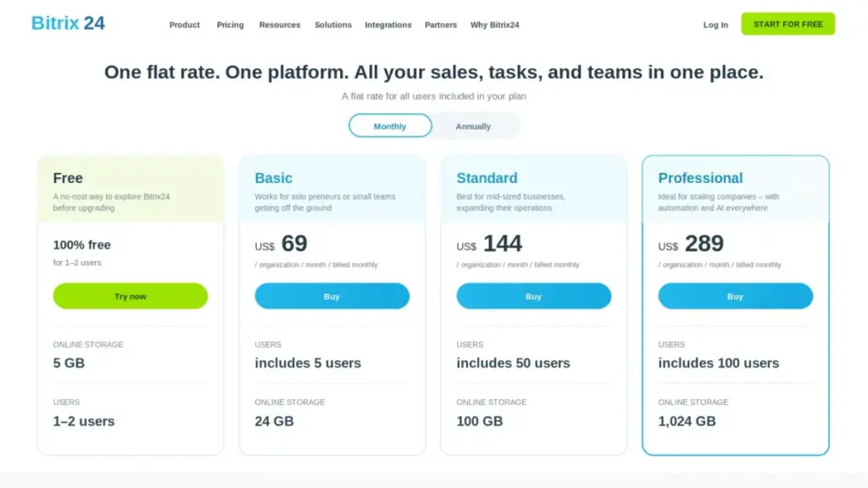Open the Product menu
868x488 pixels.
(x=184, y=25)
